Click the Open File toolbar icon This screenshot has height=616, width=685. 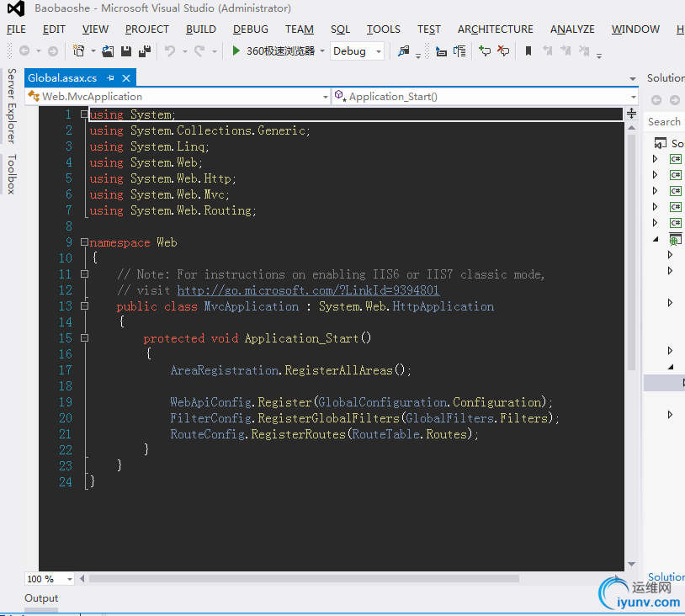tap(108, 51)
